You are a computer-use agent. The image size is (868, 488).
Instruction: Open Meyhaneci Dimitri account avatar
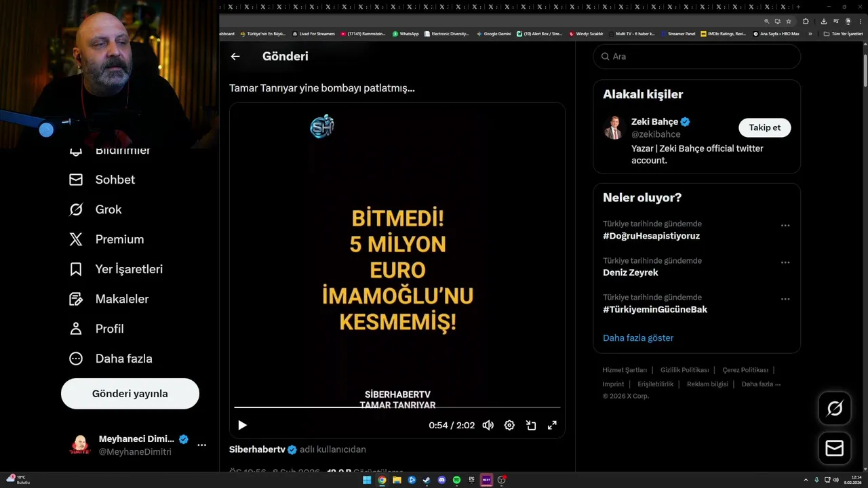coord(80,445)
